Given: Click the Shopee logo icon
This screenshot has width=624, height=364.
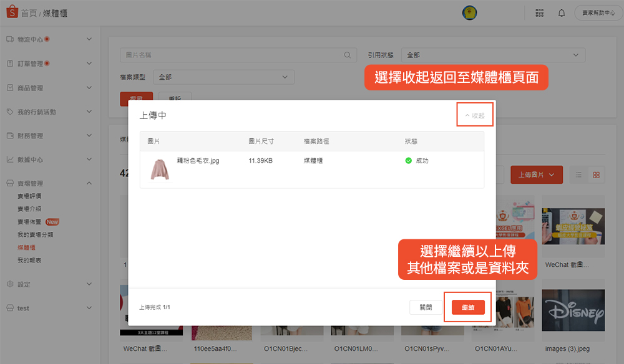Looking at the screenshot, I should pos(11,12).
